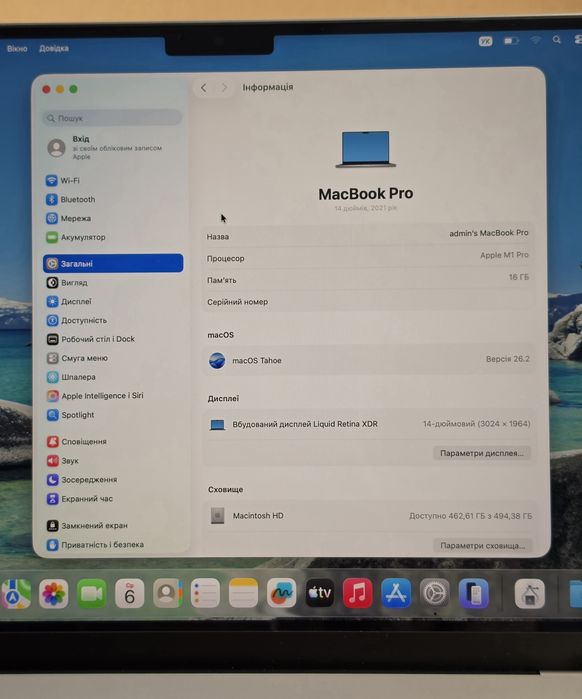Open Екранний час settings
Screen dimensions: 582x699
point(80,498)
